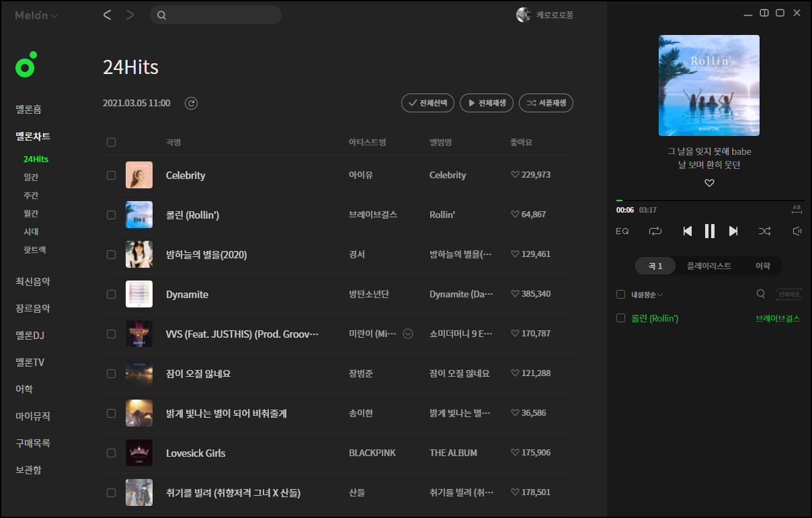This screenshot has width=812, height=518.
Task: Switch to 플레이리스트 tab
Action: point(708,266)
